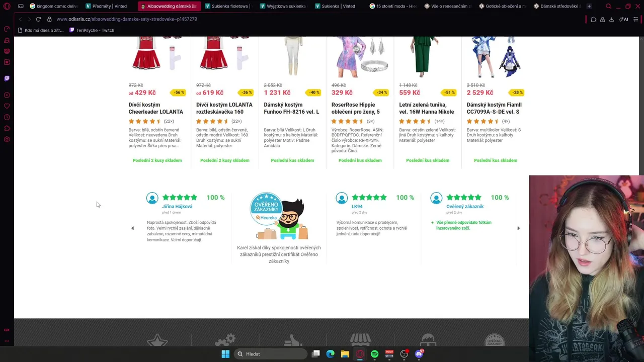Open the sidebar three-dots more menu
Screen dimensions: 644x362
click(x=7, y=341)
